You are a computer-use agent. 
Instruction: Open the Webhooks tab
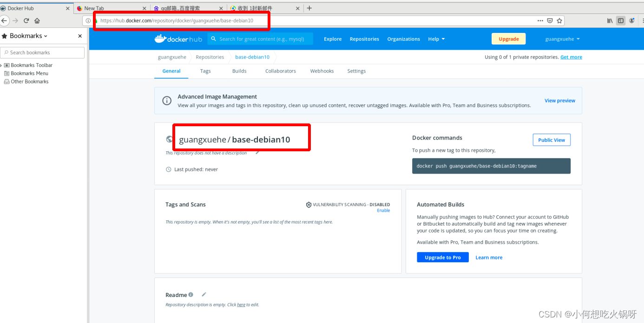click(x=322, y=71)
